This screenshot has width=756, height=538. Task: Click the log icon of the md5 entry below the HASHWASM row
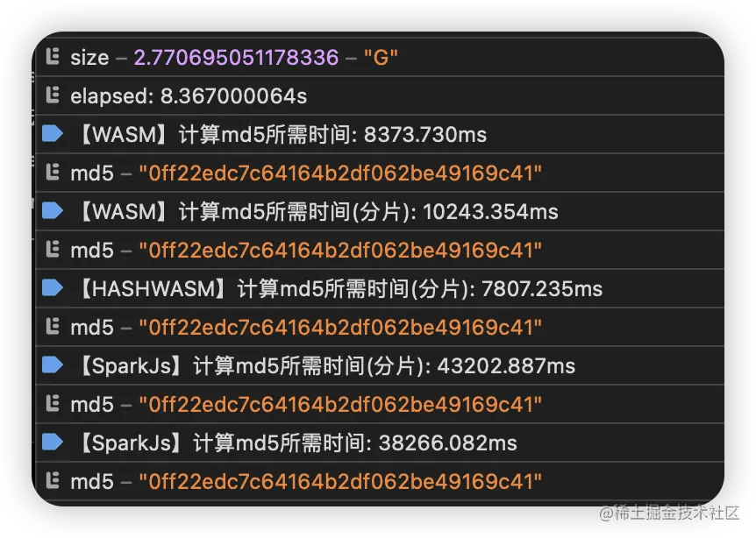coord(53,326)
